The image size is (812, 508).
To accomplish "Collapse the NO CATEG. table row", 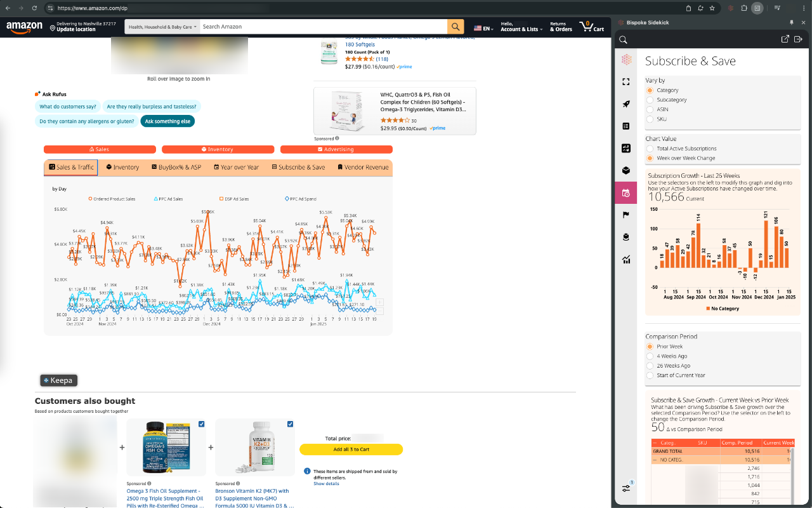I will point(655,459).
